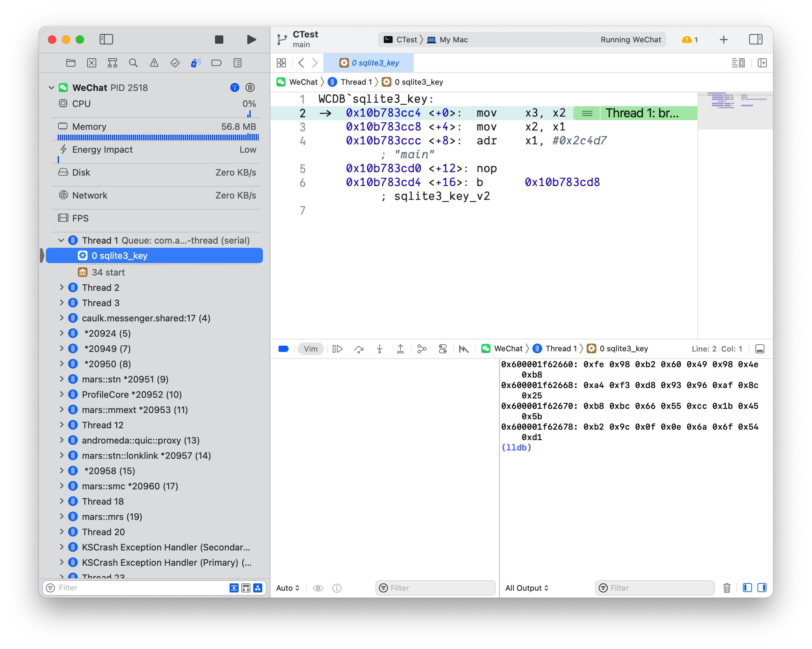Select the sqlite3_key tab
The image size is (812, 649).
(373, 61)
